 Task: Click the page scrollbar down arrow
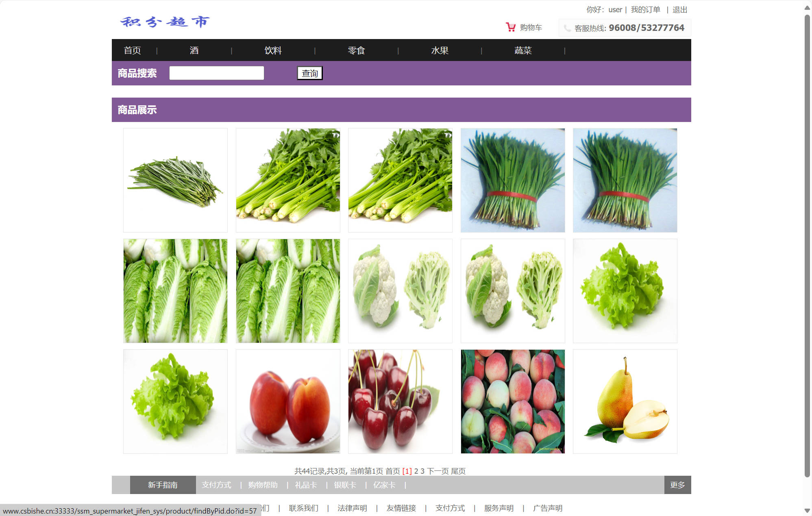[807, 511]
